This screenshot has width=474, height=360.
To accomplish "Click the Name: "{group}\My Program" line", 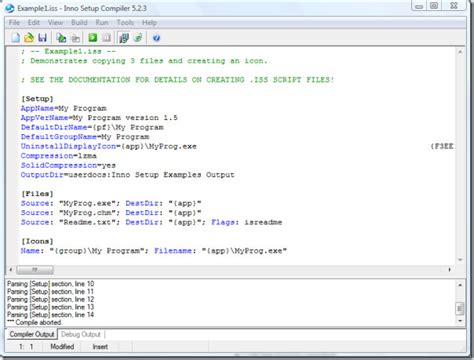I will tap(154, 251).
